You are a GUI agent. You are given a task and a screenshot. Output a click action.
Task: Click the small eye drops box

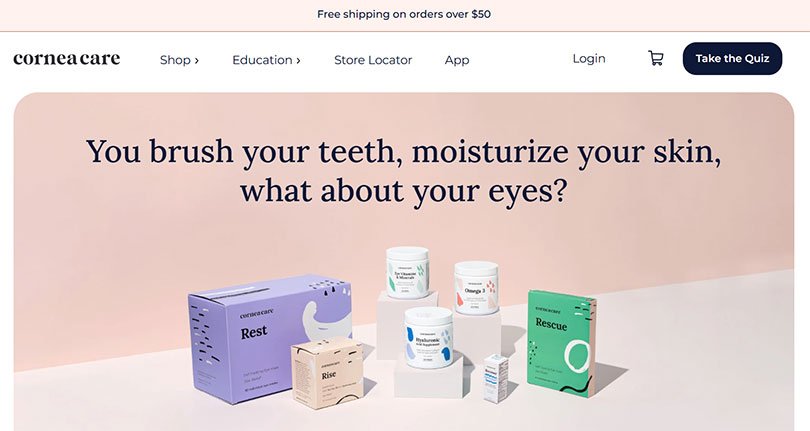(x=495, y=378)
